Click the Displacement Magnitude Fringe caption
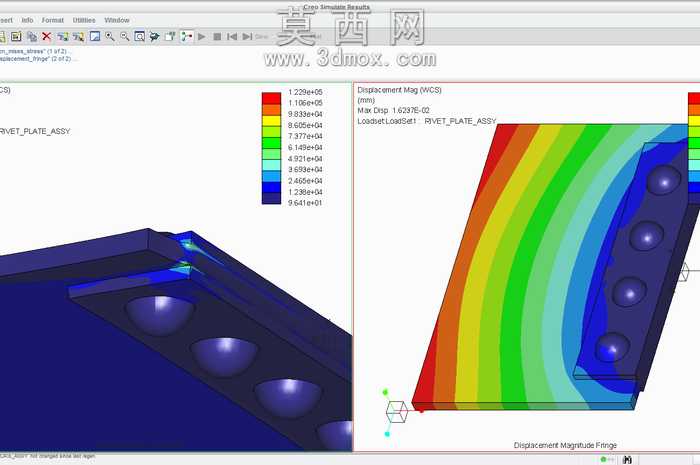 565,445
